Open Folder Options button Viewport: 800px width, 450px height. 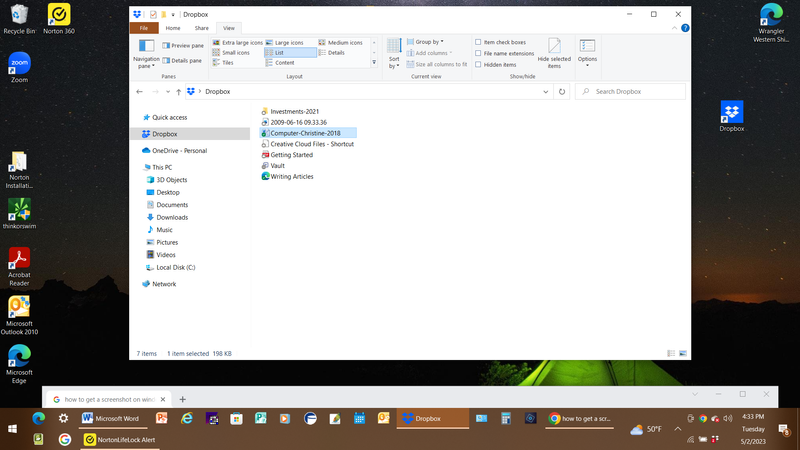587,54
